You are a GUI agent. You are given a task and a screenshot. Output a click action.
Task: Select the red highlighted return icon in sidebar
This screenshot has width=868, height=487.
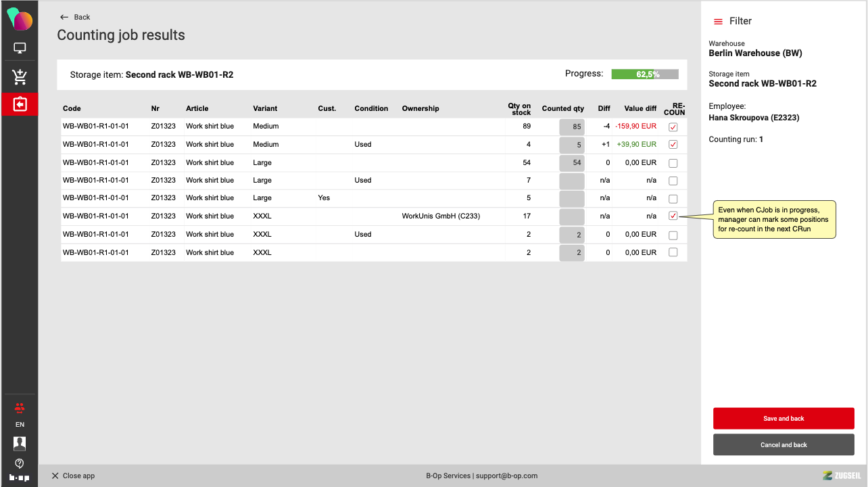(x=20, y=105)
